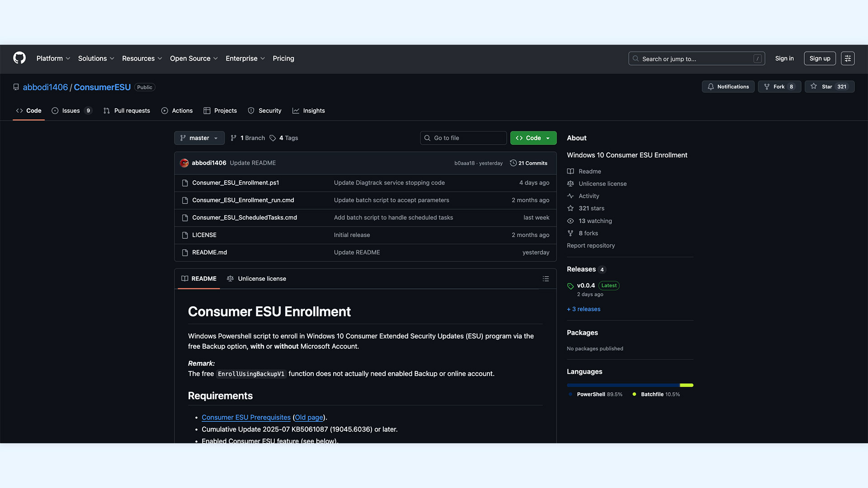Click the Go to file field
The width and height of the screenshot is (868, 488).
[463, 138]
